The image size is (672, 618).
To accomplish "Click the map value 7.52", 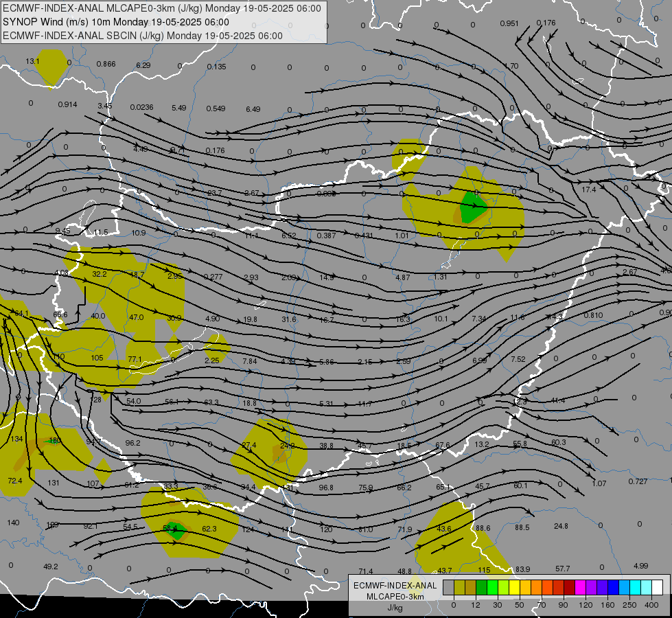I will pyautogui.click(x=518, y=359).
